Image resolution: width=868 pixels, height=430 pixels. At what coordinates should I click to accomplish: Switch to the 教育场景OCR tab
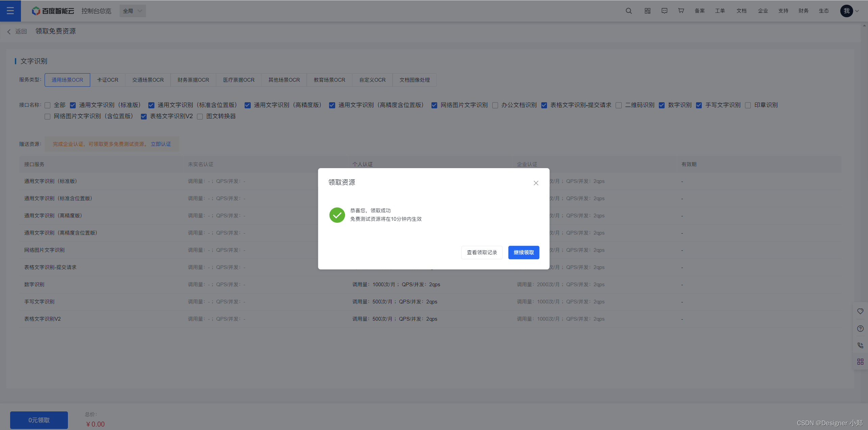point(329,80)
